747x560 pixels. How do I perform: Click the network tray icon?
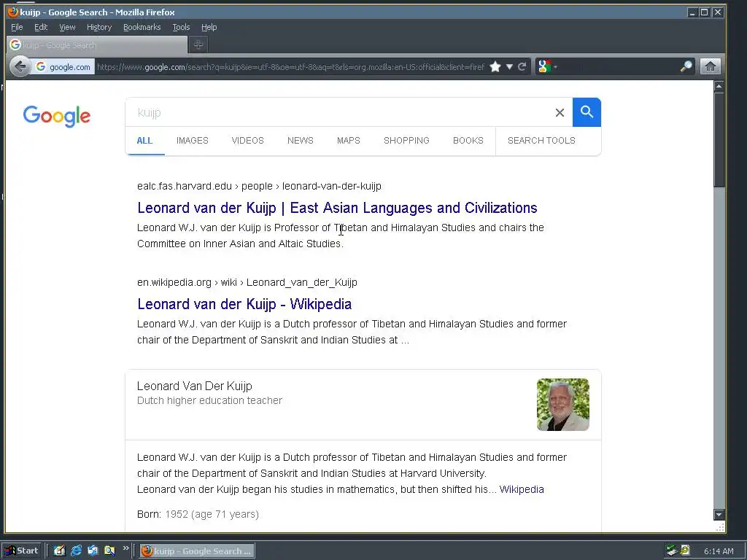[672, 551]
